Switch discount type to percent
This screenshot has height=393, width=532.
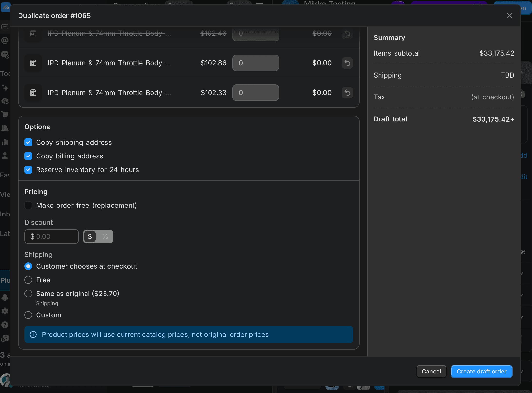[x=105, y=236]
